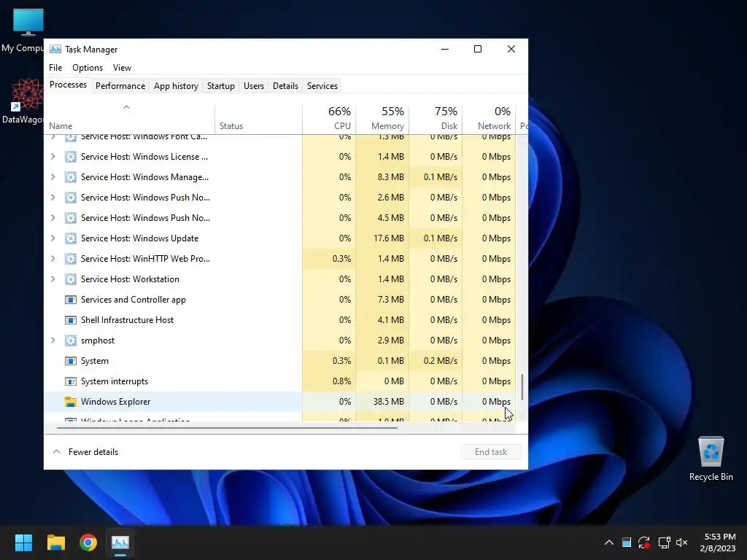Click the blue window tray icon
Image resolution: width=747 pixels, height=560 pixels.
click(627, 542)
